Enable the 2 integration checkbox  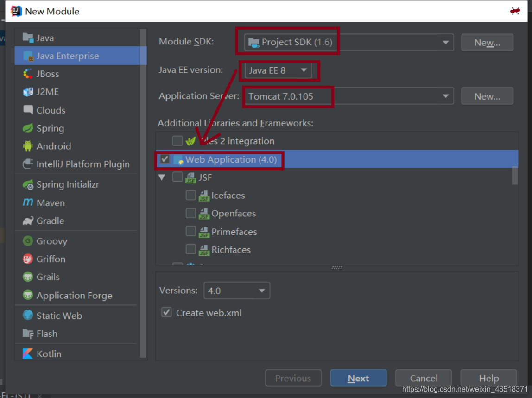tap(177, 140)
